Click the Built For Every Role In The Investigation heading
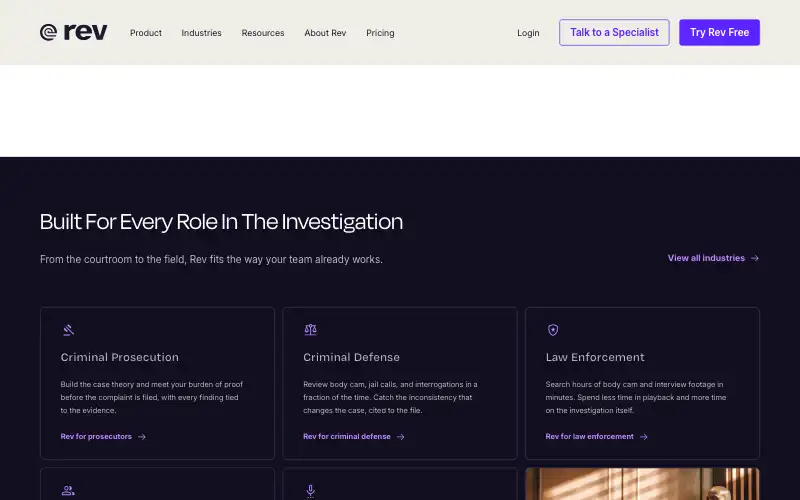 [x=221, y=222]
